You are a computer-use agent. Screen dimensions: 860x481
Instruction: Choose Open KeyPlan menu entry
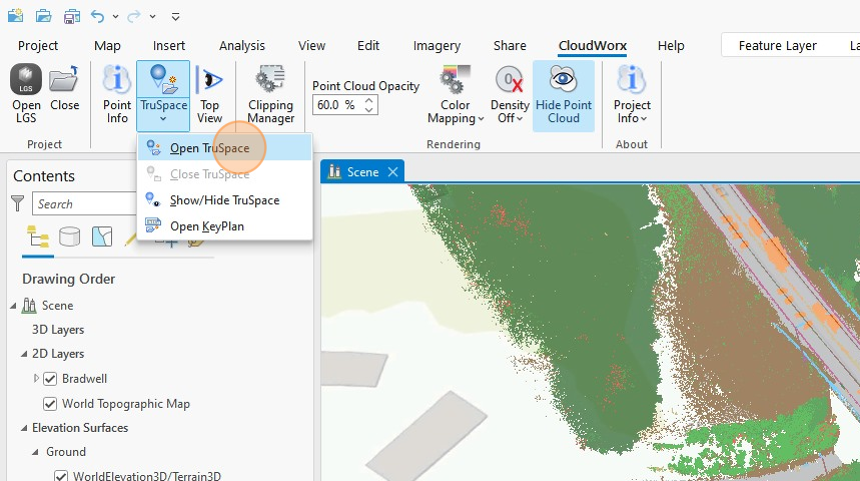[206, 226]
